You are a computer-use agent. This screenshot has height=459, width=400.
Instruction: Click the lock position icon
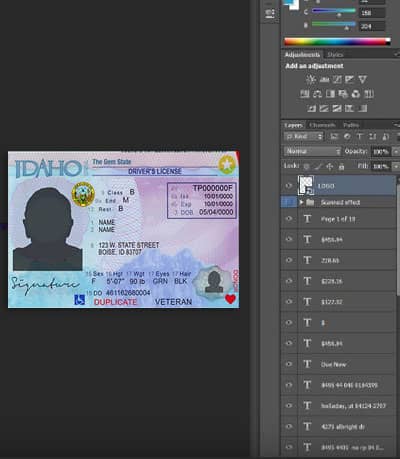pos(330,166)
